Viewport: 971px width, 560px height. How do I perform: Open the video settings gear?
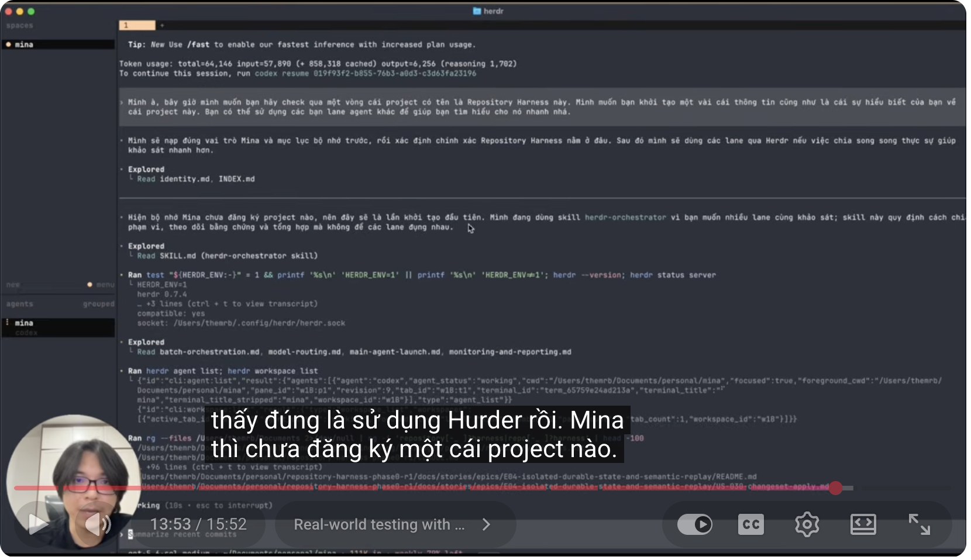click(x=807, y=524)
